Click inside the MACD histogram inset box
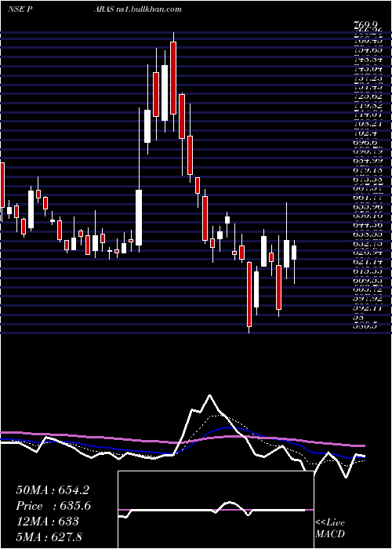This screenshot has width=392, height=549. 216,510
